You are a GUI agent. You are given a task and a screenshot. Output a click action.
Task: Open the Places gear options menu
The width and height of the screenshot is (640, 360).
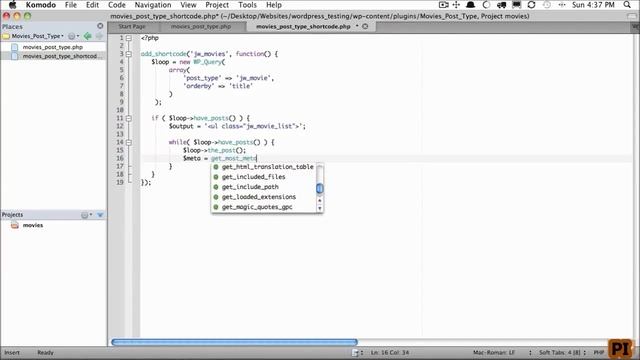(x=73, y=36)
